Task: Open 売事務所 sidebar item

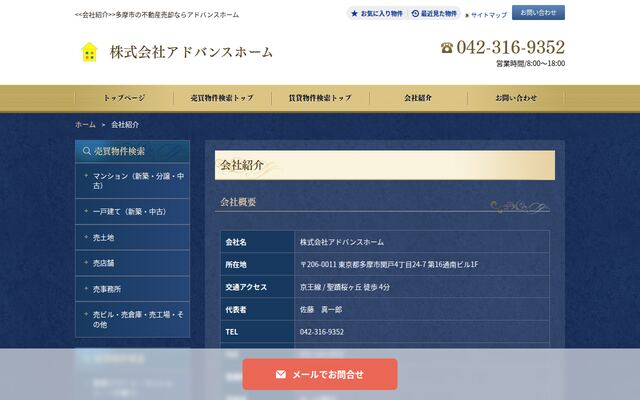Action: 133,289
